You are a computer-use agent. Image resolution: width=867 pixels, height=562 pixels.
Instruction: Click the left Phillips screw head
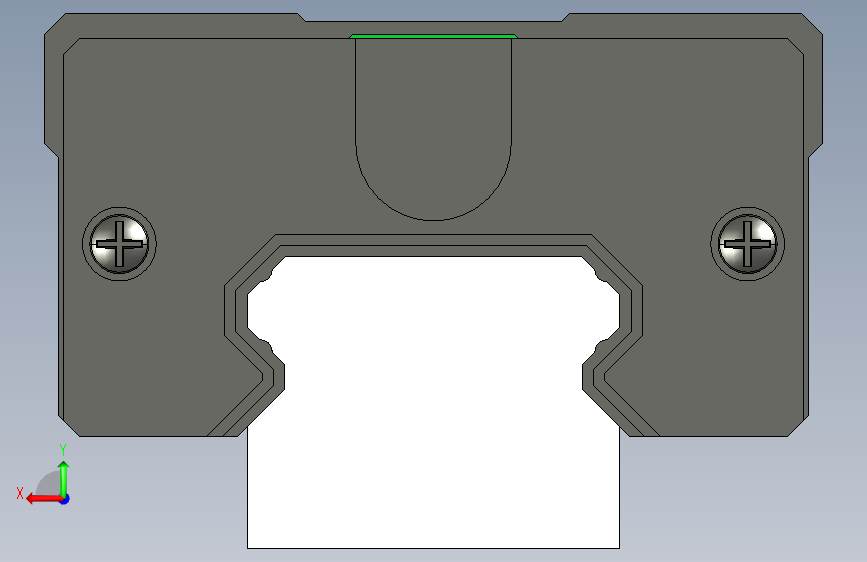click(119, 244)
